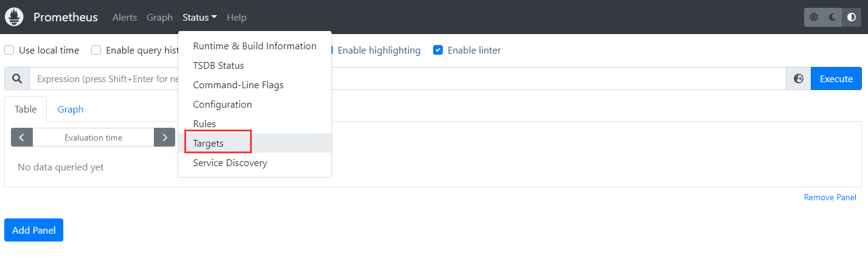Select Targets in Status menu
The image size is (868, 275).
point(255,143)
